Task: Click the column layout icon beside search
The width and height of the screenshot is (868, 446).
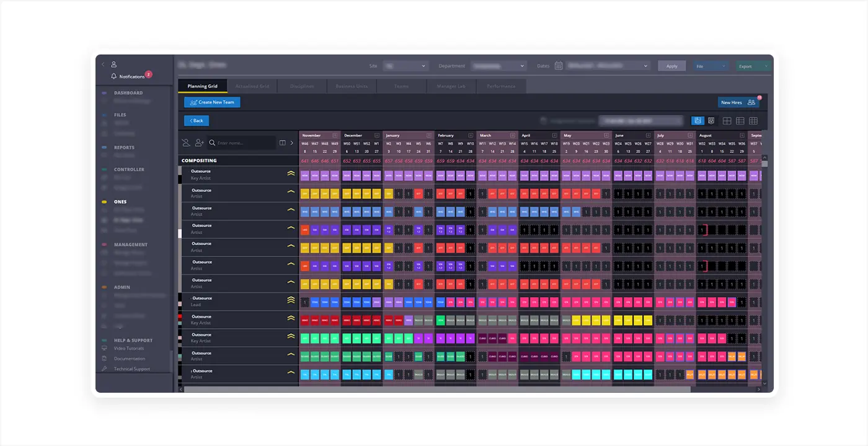Action: [x=283, y=142]
